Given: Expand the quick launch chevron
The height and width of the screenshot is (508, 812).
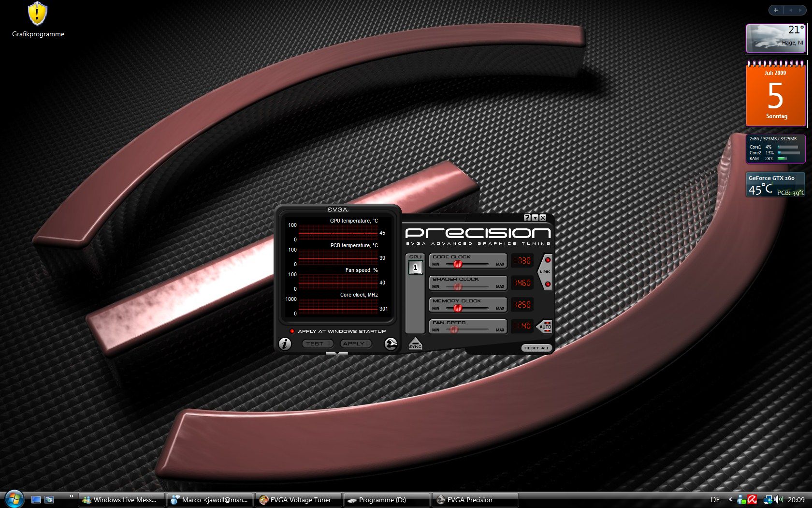Looking at the screenshot, I should click(71, 496).
